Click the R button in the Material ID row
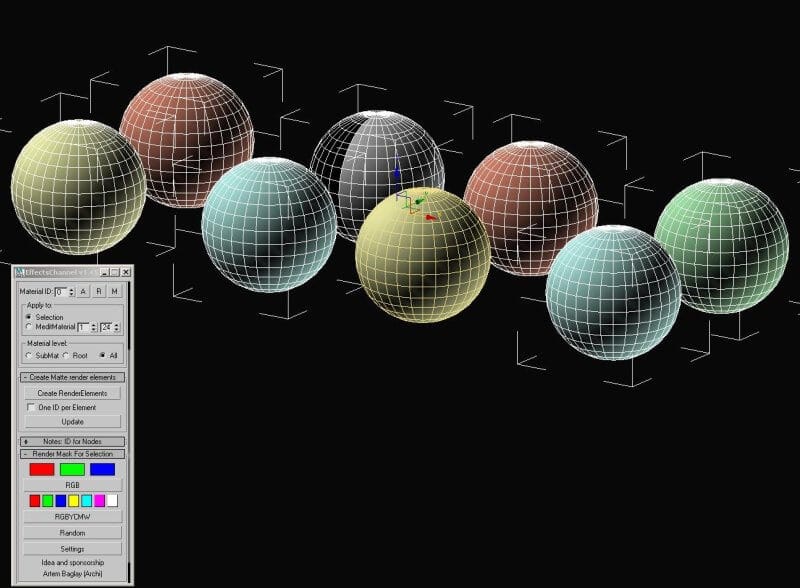Viewport: 800px width, 588px height. click(x=98, y=292)
